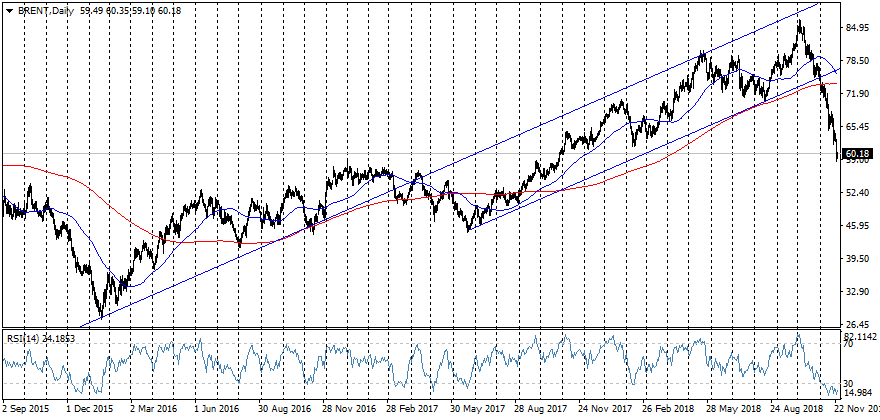Click the RSI 30 oversold level label

click(849, 384)
